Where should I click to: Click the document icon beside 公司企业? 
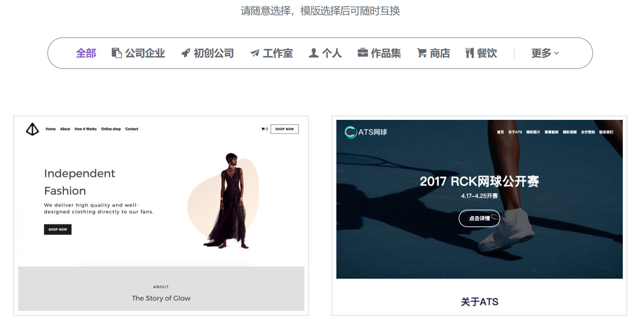pyautogui.click(x=116, y=53)
